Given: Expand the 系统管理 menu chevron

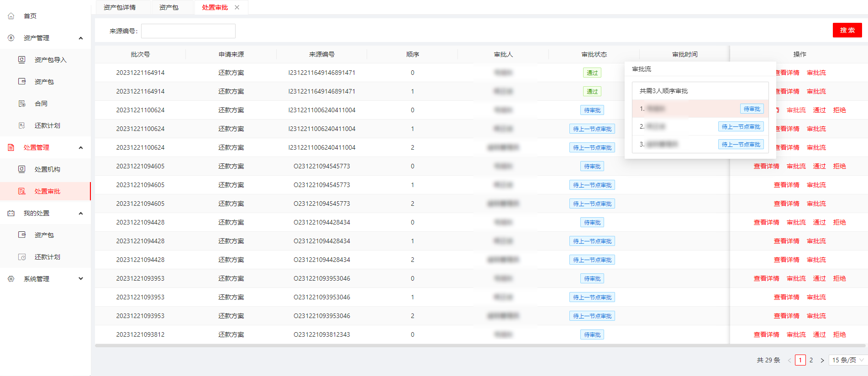Looking at the screenshot, I should pos(81,278).
